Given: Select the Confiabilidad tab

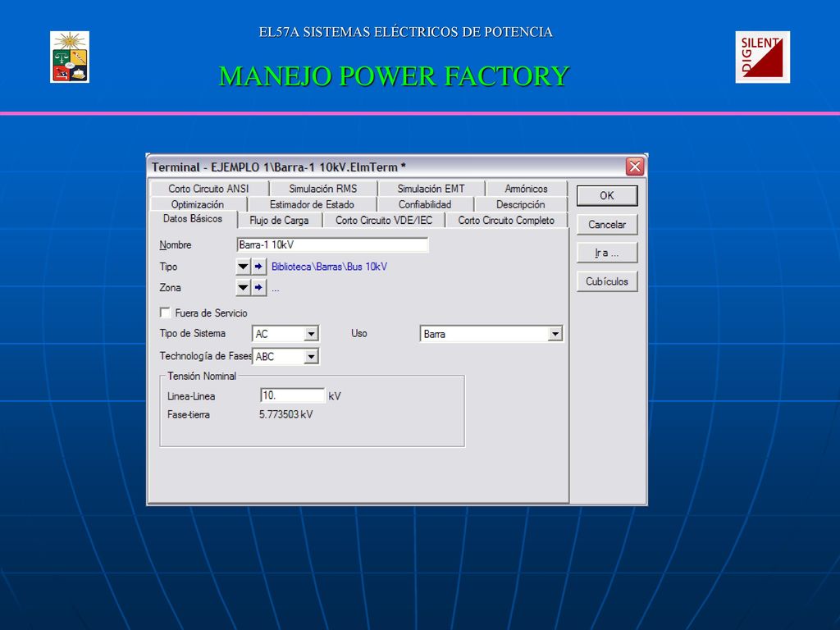Looking at the screenshot, I should click(425, 204).
